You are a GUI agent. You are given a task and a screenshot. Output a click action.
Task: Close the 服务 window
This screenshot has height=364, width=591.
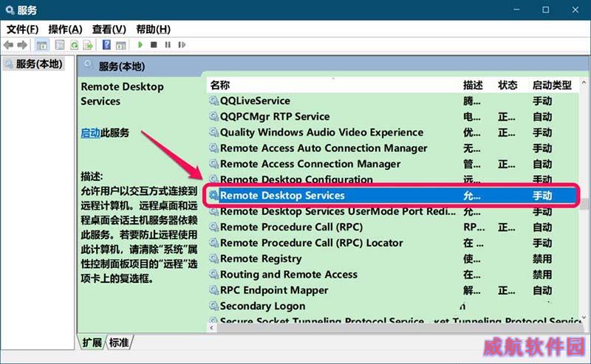click(575, 10)
